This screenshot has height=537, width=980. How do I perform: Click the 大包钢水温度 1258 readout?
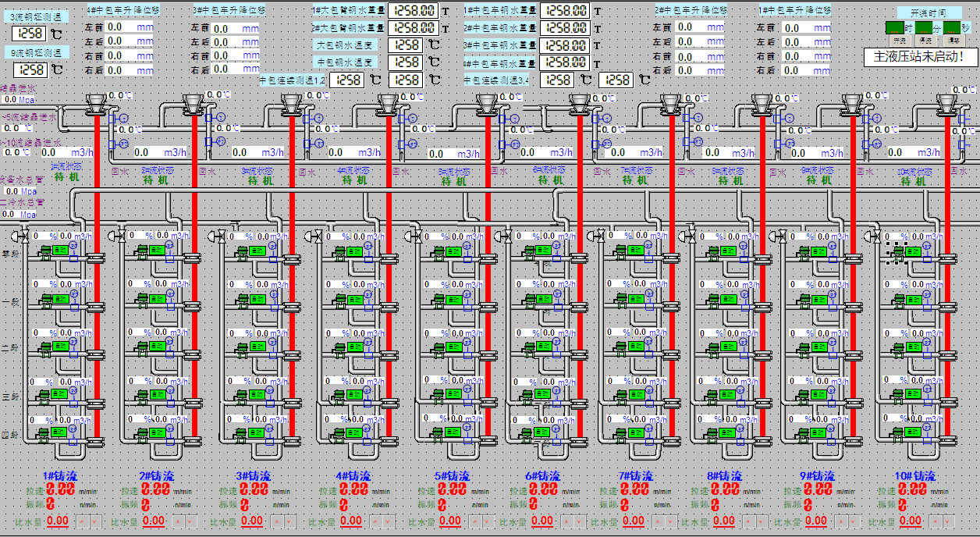click(x=406, y=44)
